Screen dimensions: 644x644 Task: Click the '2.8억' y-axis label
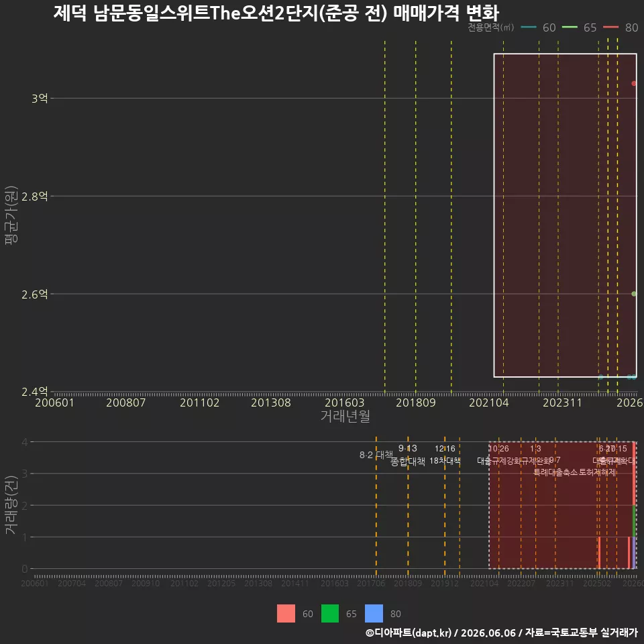pyautogui.click(x=34, y=197)
